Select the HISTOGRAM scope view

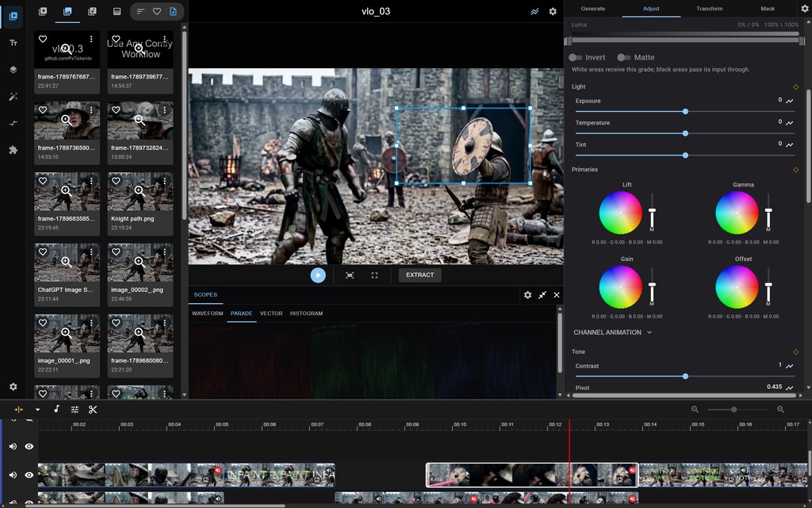306,314
